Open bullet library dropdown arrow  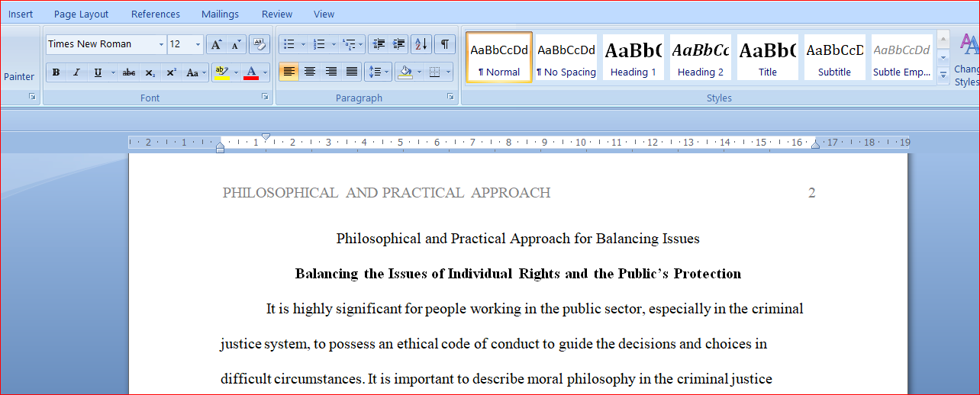[x=303, y=44]
